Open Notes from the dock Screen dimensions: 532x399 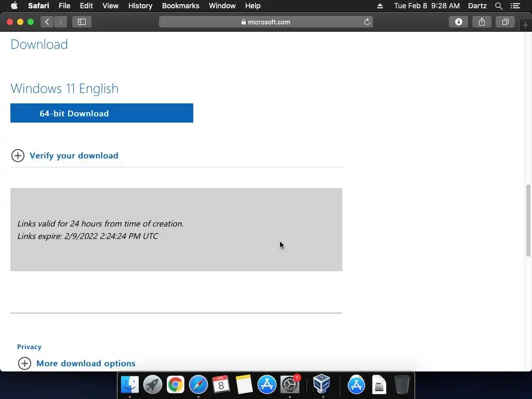point(244,385)
